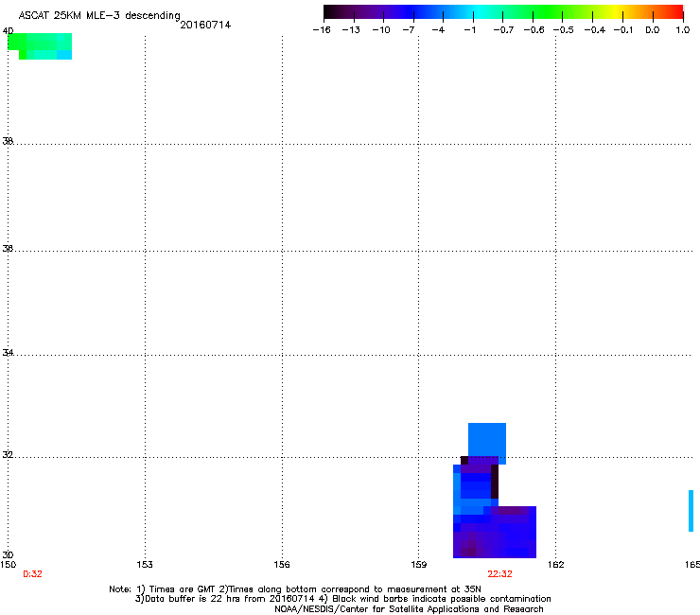Select the -0.5 color scale label
Viewport: 700px width, 615px height.
click(564, 30)
